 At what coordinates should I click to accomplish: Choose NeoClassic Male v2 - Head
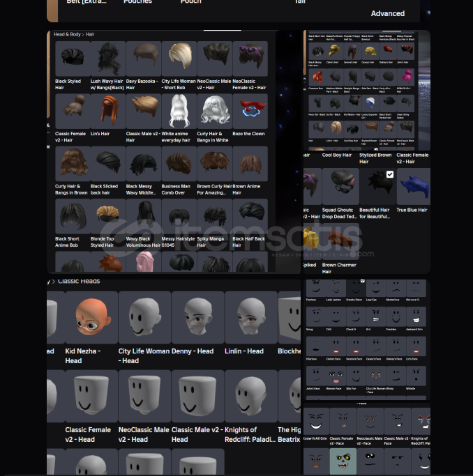[144, 396]
